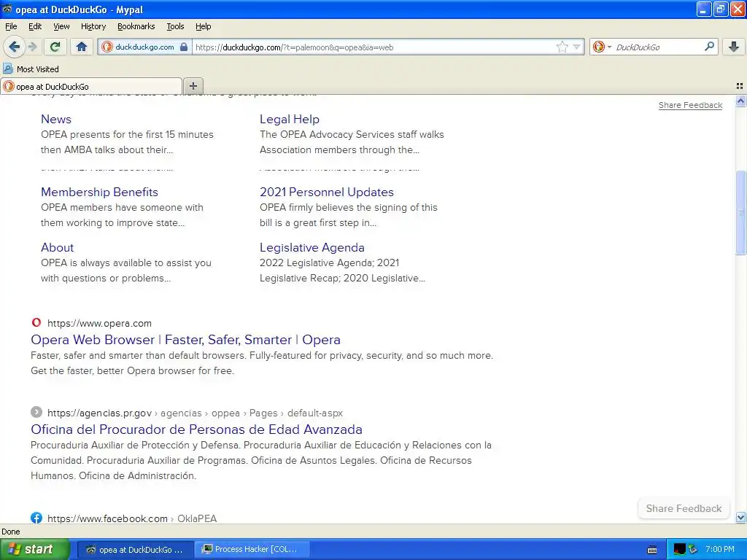Open the File menu

(x=11, y=26)
